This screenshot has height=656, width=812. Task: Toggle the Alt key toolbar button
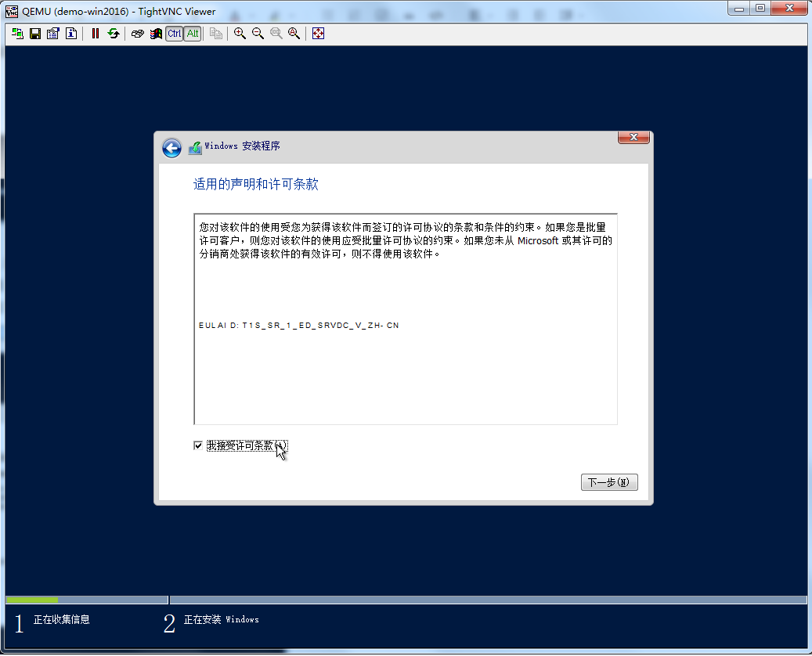coord(193,34)
